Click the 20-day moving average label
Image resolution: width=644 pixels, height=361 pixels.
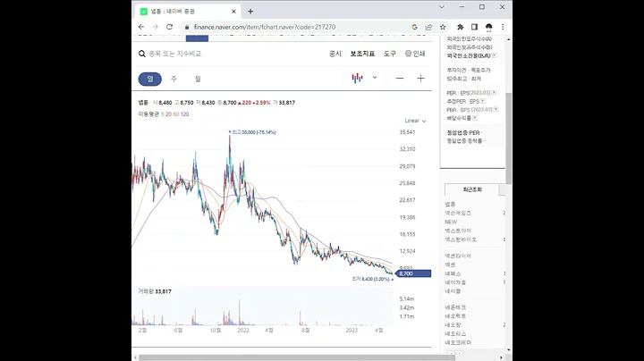coord(168,114)
